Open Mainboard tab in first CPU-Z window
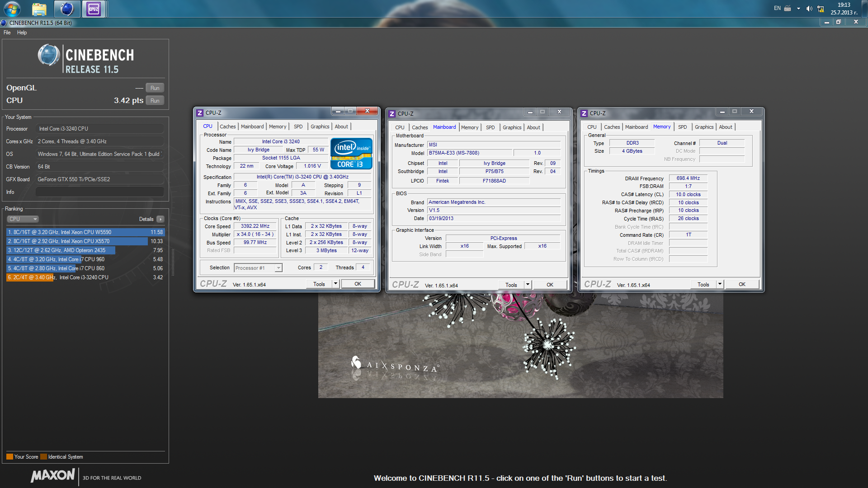868x488 pixels. [x=252, y=127]
